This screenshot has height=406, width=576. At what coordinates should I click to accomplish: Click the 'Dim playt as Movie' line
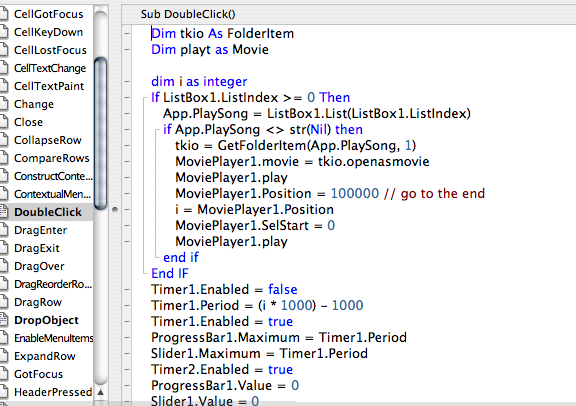pyautogui.click(x=210, y=49)
